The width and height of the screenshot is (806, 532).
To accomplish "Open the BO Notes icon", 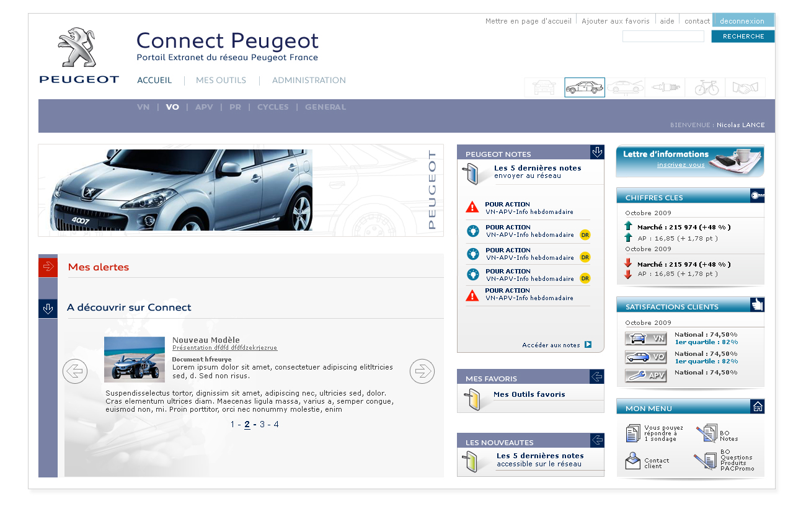I will click(x=706, y=433).
